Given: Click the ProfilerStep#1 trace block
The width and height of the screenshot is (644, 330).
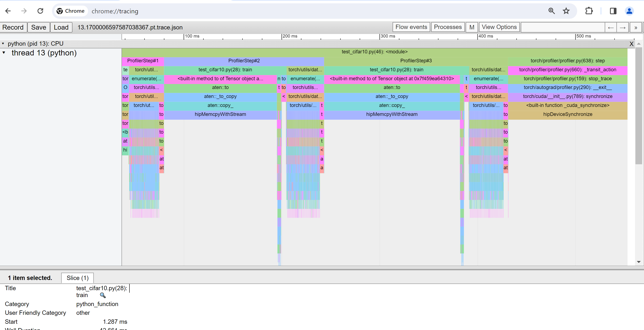Looking at the screenshot, I should pos(142,61).
